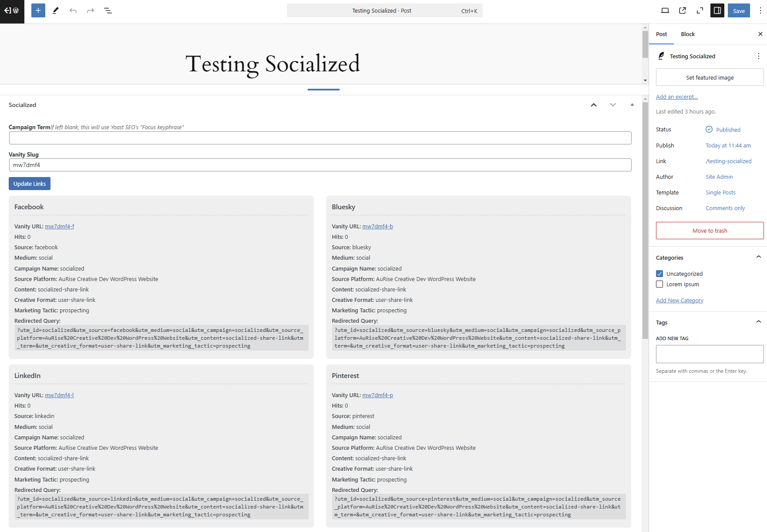Click the Bluesky card heading
The width and height of the screenshot is (767, 532).
343,207
